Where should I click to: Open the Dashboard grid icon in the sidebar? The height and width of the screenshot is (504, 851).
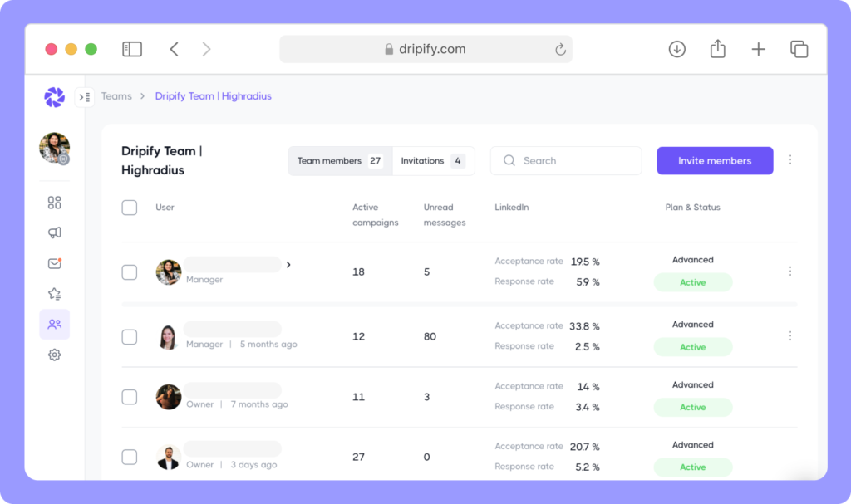tap(54, 203)
